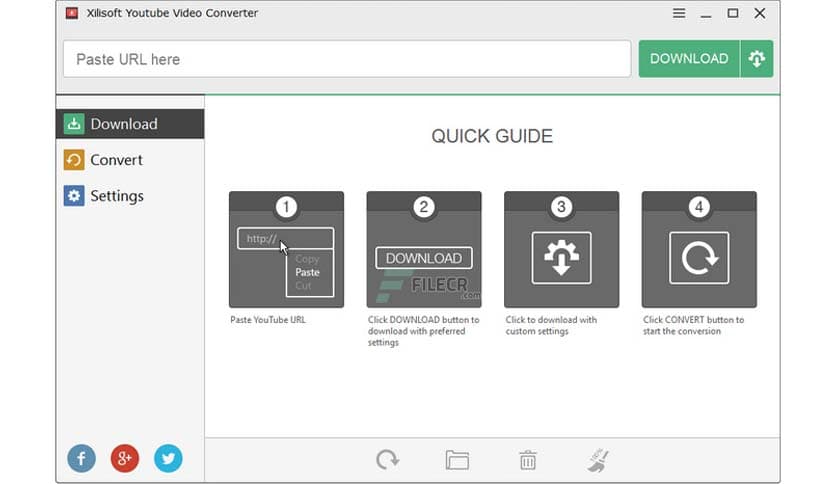Click the 'Click to download with custom settings' caption
836x484 pixels.
(x=551, y=326)
